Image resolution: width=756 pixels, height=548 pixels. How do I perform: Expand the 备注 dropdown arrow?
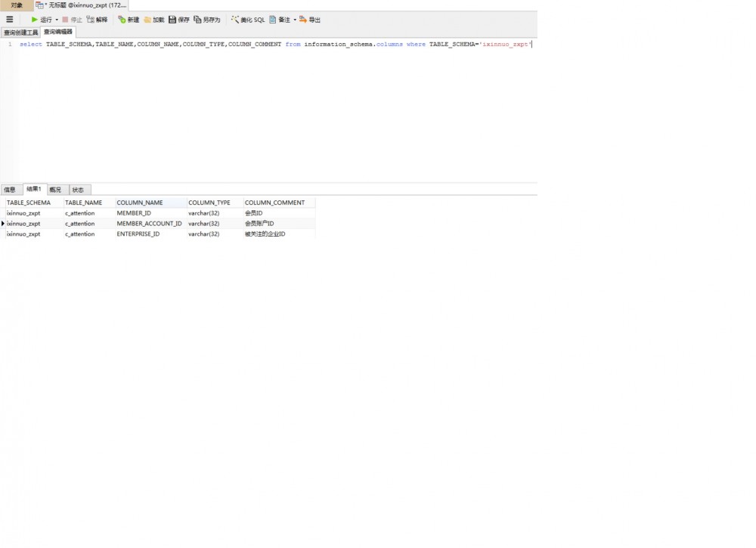coord(295,20)
